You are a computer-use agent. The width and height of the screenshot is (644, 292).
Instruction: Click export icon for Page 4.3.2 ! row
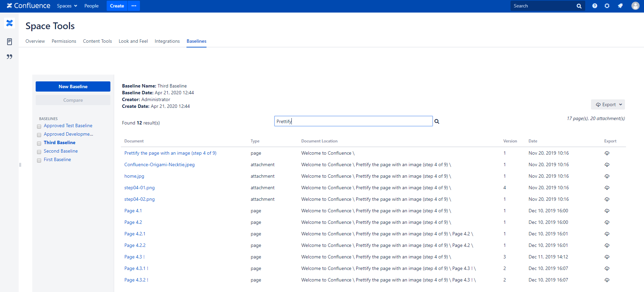(x=607, y=280)
